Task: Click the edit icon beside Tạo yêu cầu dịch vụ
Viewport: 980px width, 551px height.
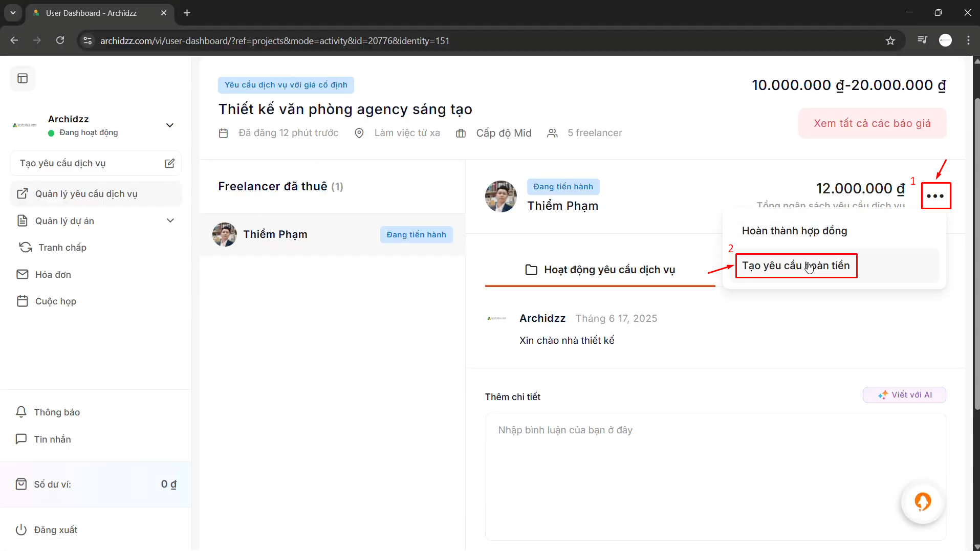Action: pyautogui.click(x=169, y=163)
